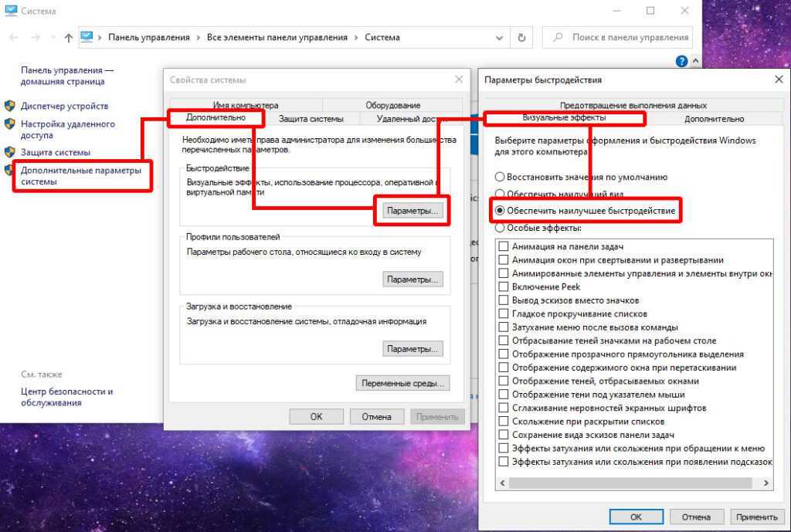Image resolution: width=791 pixels, height=532 pixels.
Task: Open the Предотвращение выполнения данных tab
Action: pos(633,105)
